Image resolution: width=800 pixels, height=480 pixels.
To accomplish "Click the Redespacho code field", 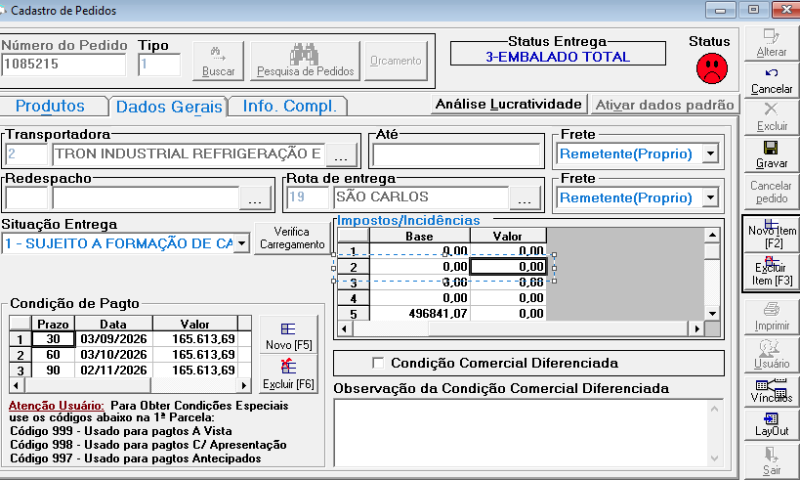I will [x=27, y=197].
